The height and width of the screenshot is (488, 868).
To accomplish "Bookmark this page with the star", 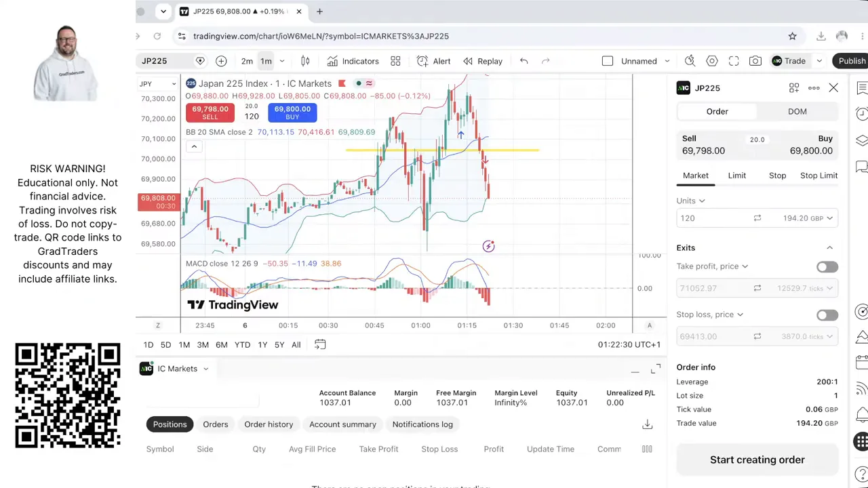I will pyautogui.click(x=792, y=36).
